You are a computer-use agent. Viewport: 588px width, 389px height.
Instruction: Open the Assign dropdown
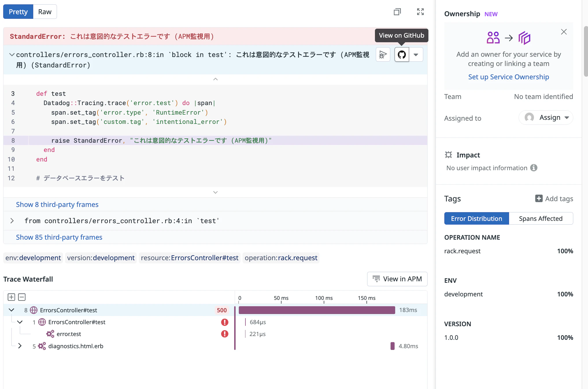coord(546,118)
